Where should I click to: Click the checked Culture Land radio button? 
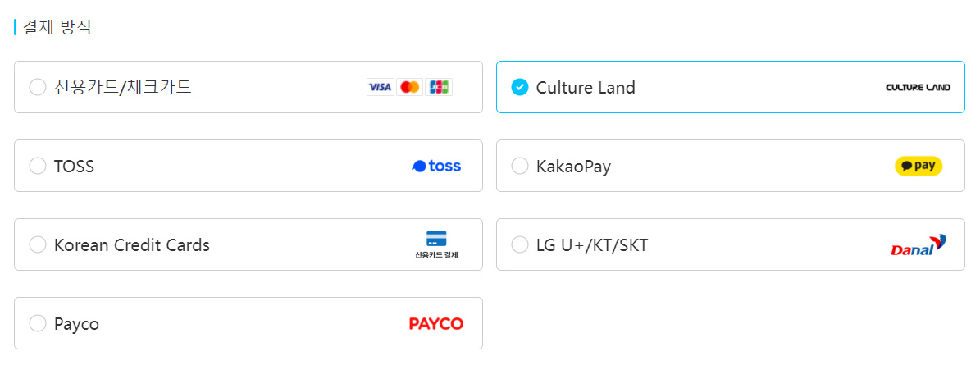(520, 87)
